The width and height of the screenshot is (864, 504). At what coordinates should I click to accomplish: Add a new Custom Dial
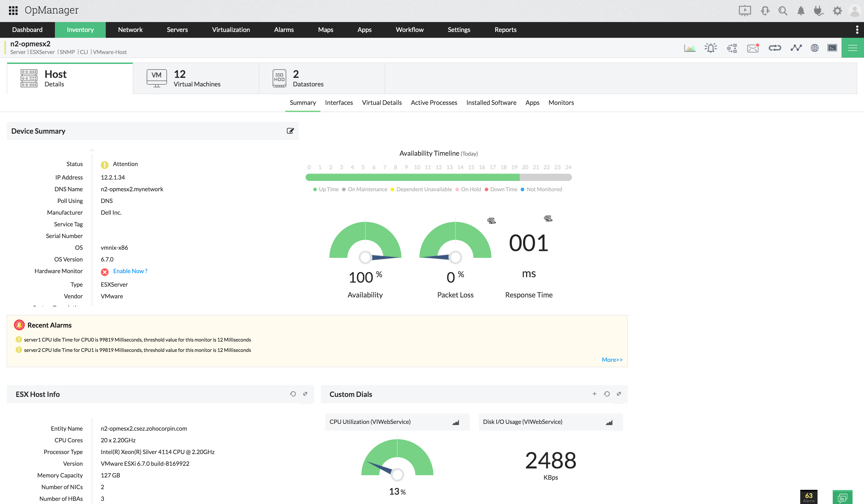(594, 394)
